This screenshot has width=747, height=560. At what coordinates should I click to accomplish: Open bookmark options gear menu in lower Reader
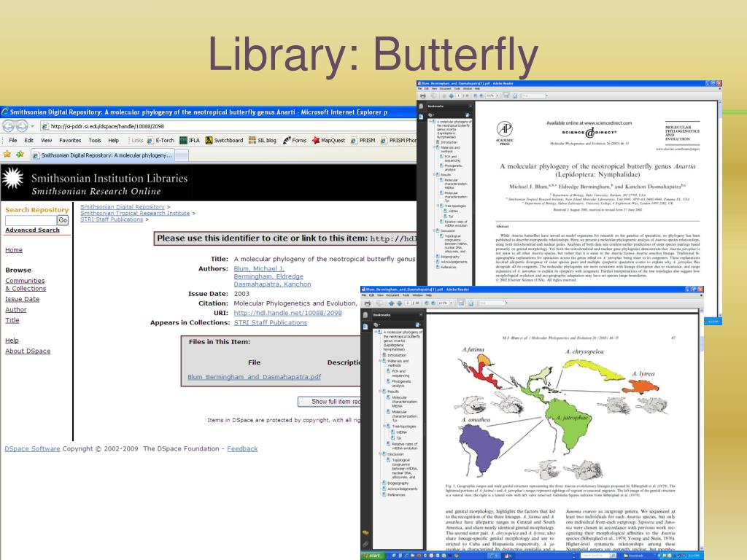(379, 325)
